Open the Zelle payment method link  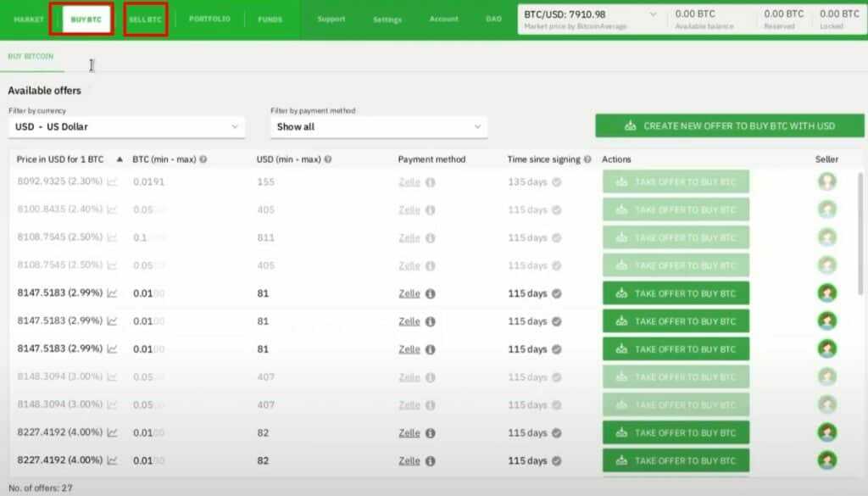[411, 293]
